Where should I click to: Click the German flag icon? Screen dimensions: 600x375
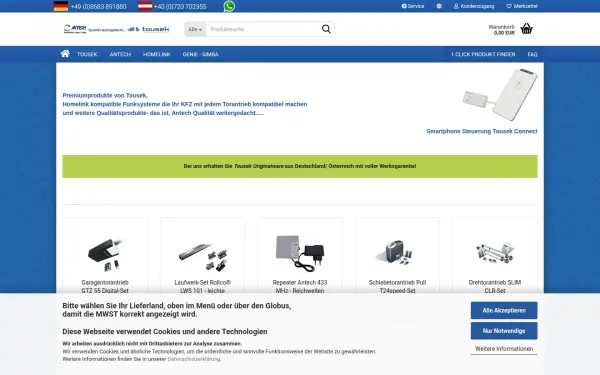[x=61, y=6]
